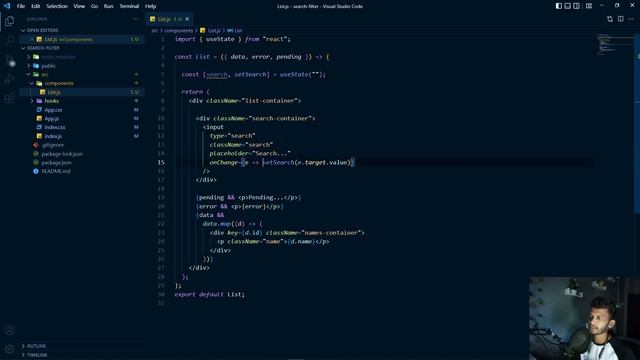This screenshot has height=360, width=640.
Task: Expand the Timeline section
Action: click(x=37, y=355)
